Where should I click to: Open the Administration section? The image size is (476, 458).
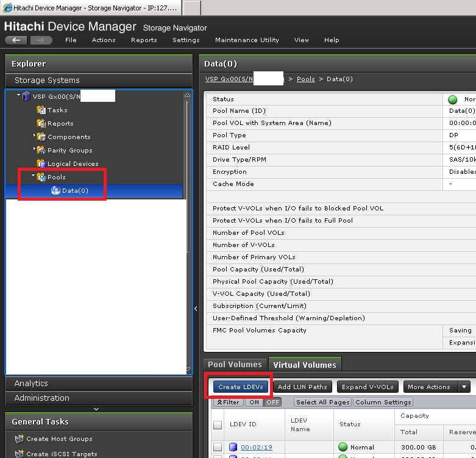(99, 398)
